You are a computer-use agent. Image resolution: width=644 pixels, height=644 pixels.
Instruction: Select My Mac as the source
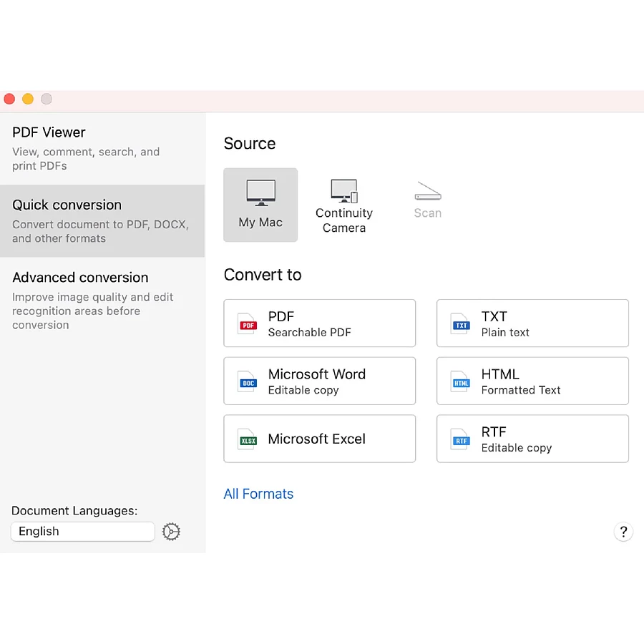(260, 205)
